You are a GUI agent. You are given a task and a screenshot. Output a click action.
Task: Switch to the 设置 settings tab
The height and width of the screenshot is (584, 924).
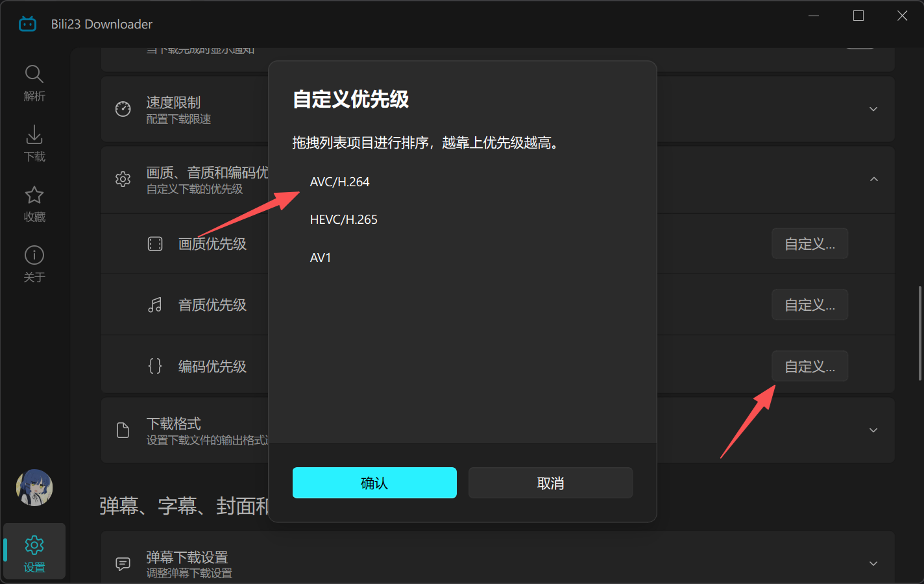[x=34, y=551]
